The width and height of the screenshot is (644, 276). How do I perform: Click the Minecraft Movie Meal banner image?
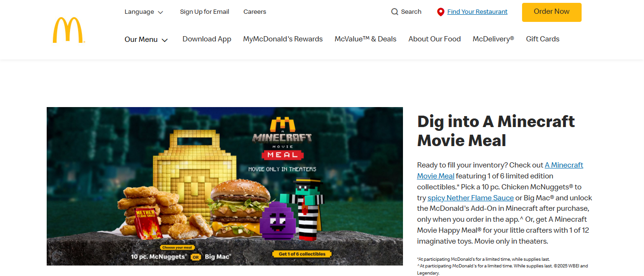coord(224,186)
